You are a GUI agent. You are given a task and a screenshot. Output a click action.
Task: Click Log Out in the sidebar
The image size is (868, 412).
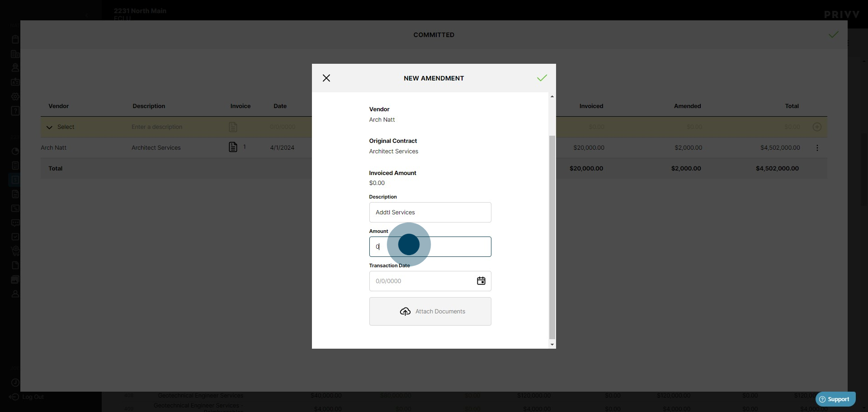point(27,397)
